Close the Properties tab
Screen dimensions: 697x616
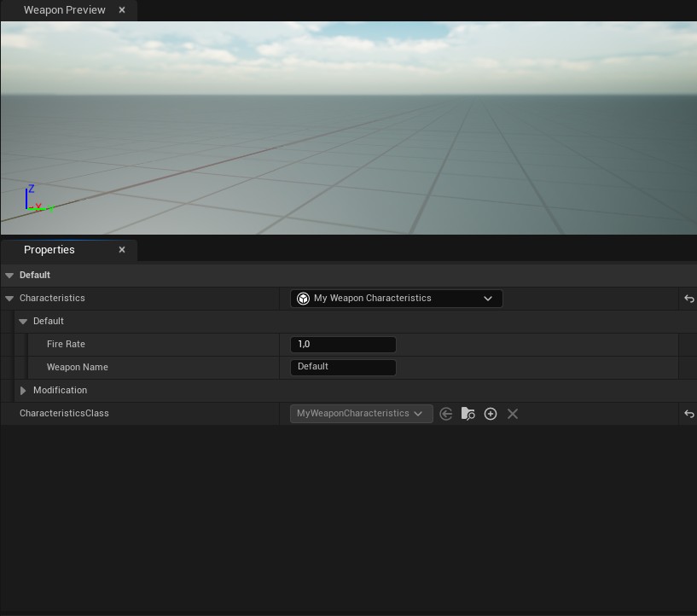[122, 250]
